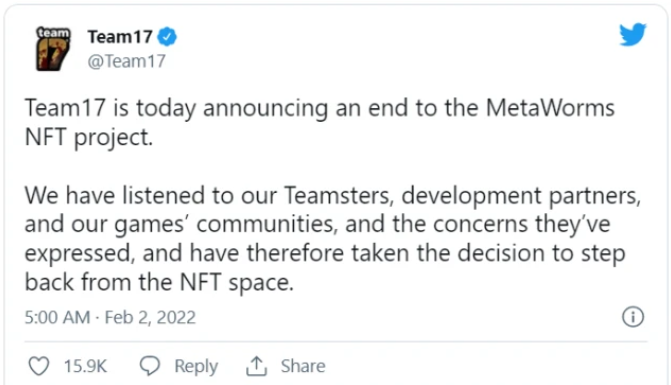
Task: Open the 5:00 AM timestamp link
Action: coord(57,317)
